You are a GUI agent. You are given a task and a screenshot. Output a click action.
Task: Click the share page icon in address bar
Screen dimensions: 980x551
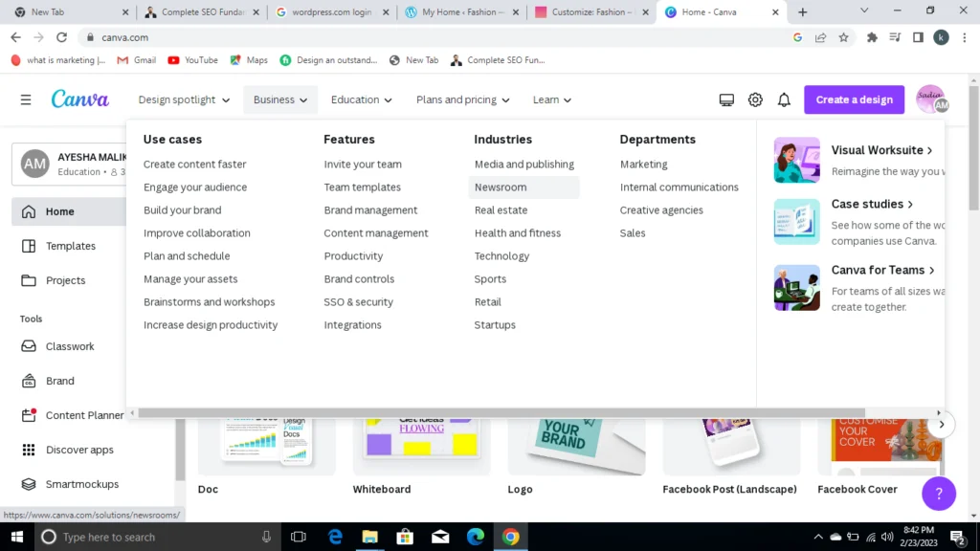tap(820, 37)
